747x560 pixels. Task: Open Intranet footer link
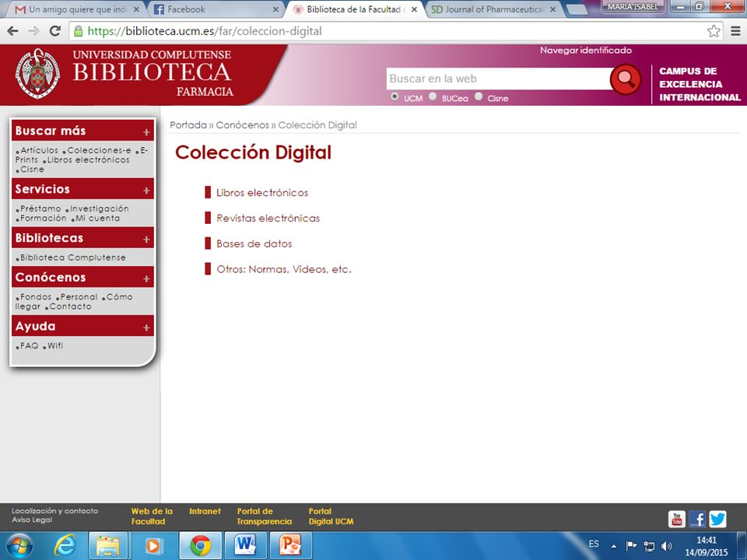point(205,512)
